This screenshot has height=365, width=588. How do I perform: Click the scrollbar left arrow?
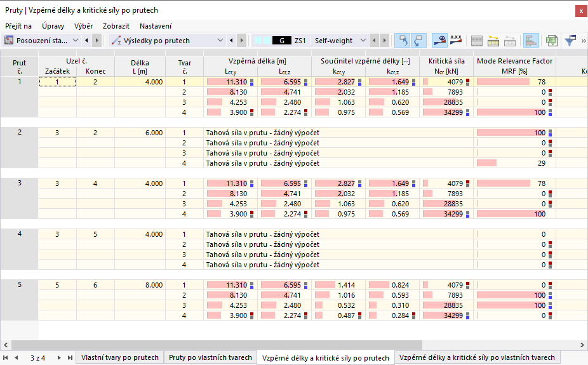click(x=6, y=345)
